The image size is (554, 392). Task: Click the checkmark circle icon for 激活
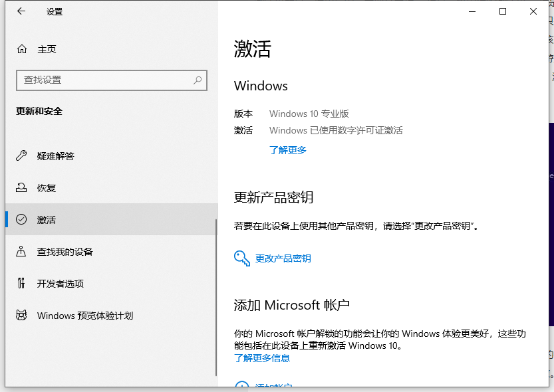click(22, 220)
